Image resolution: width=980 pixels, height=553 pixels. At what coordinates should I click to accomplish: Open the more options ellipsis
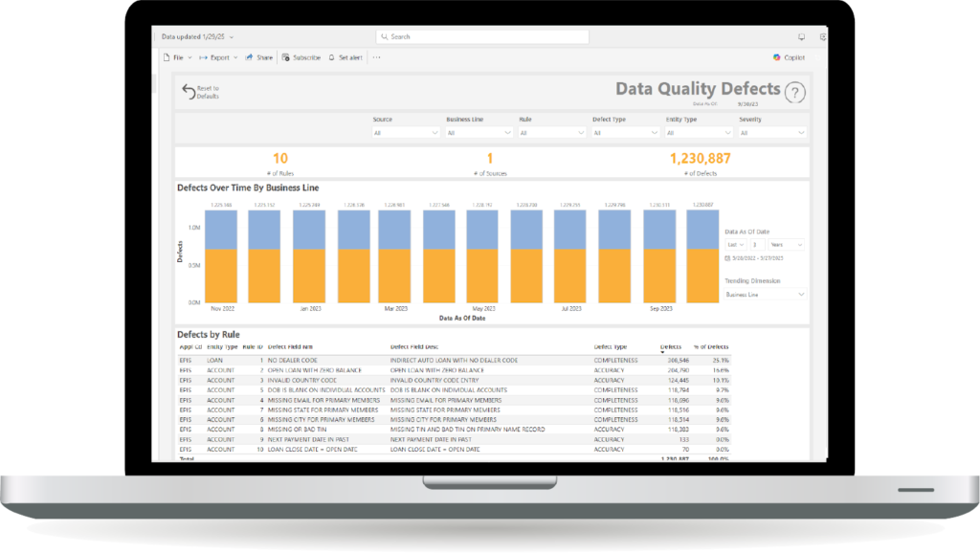[376, 57]
